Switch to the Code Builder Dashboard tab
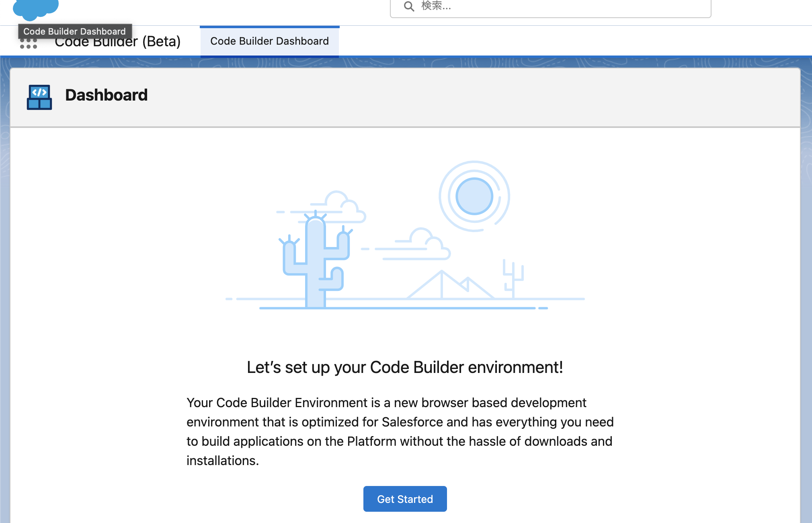This screenshot has height=523, width=812. [x=270, y=41]
